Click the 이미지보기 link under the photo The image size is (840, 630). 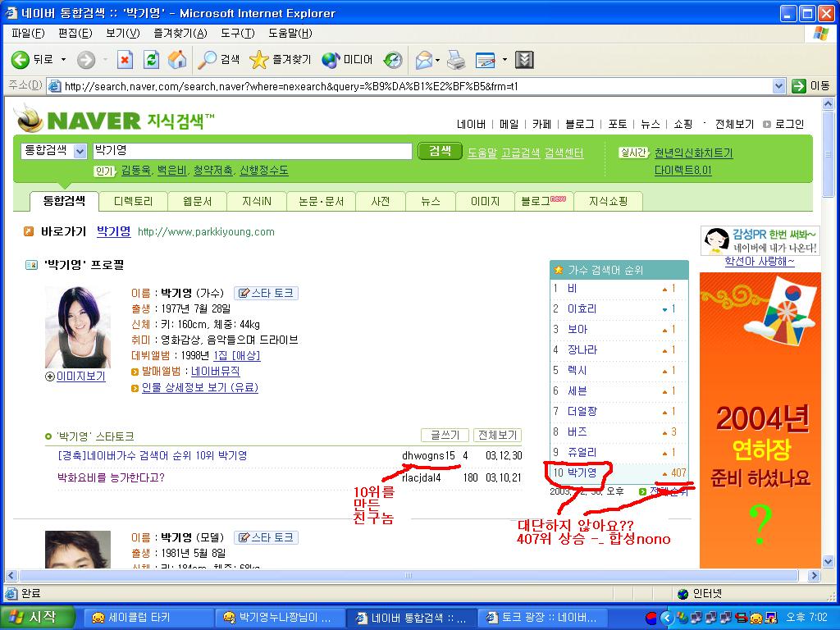tap(80, 377)
